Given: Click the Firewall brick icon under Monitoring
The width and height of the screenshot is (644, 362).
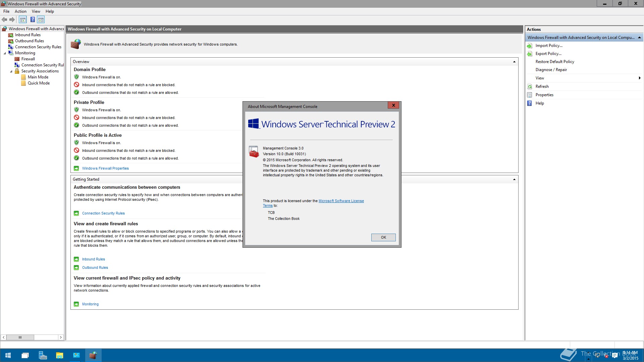Looking at the screenshot, I should 17,59.
